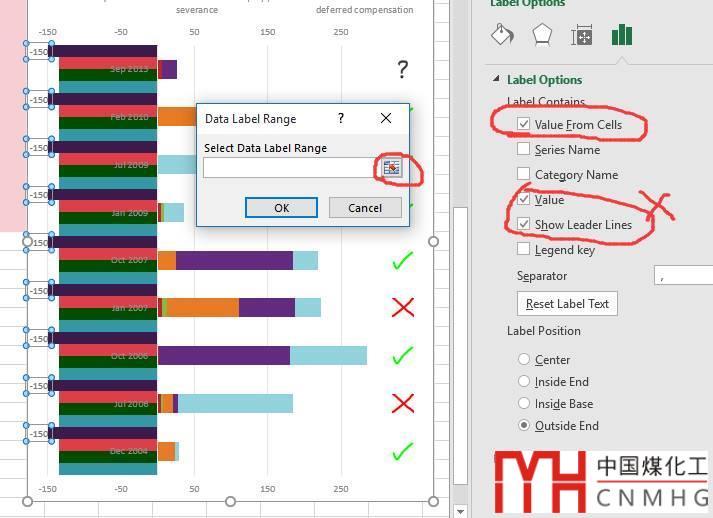The width and height of the screenshot is (713, 518).
Task: Enable the Series Name checkbox
Action: pyautogui.click(x=523, y=149)
